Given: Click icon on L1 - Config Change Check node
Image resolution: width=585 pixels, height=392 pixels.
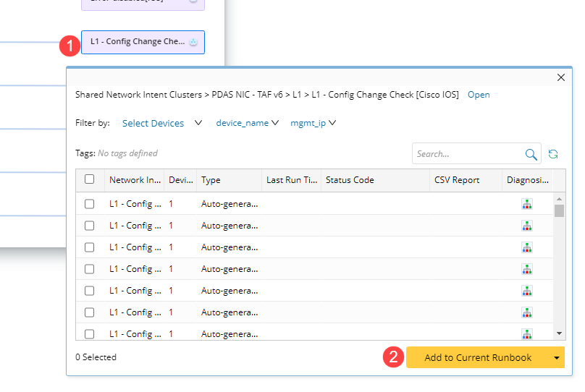Looking at the screenshot, I should 193,43.
